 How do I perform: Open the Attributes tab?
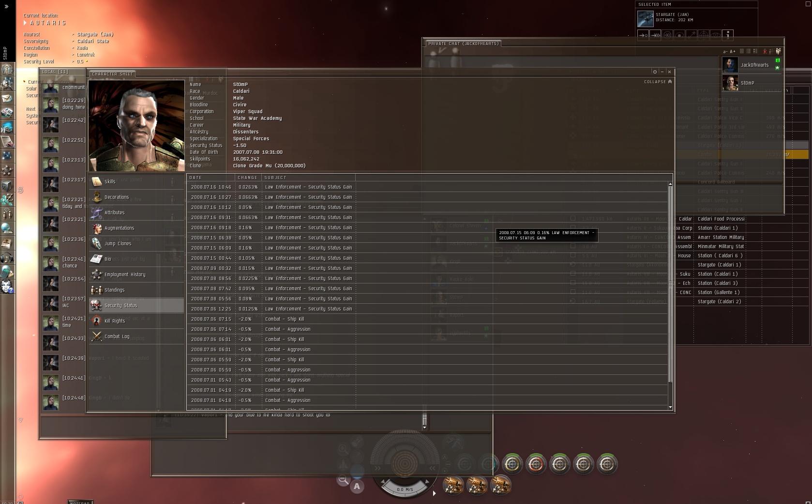136,213
